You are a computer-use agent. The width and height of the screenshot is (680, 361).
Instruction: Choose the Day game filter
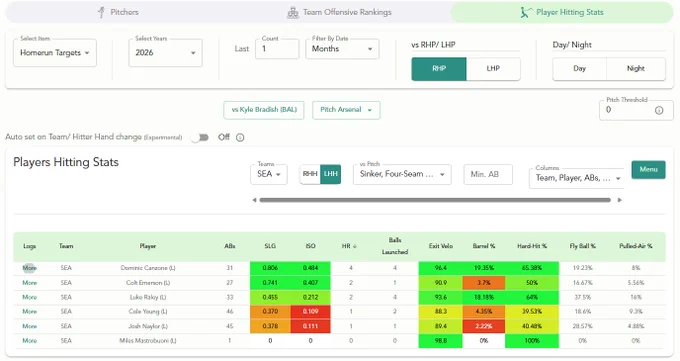point(579,69)
